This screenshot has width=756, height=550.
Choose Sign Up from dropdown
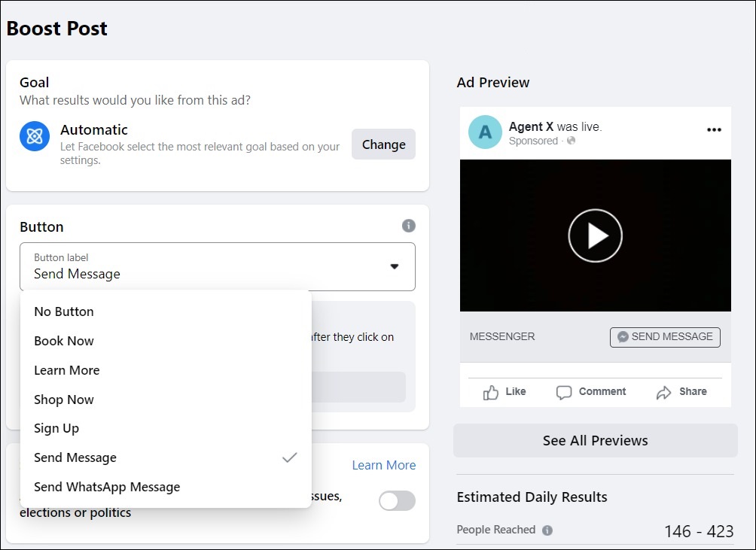tap(56, 428)
